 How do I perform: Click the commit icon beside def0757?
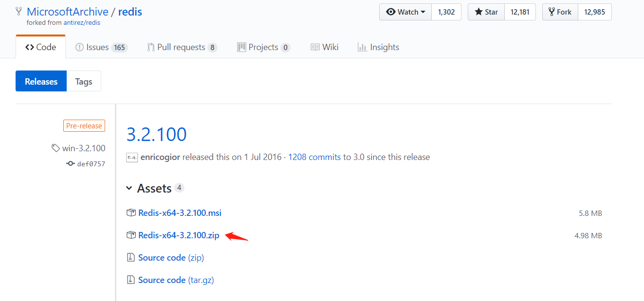pos(71,164)
